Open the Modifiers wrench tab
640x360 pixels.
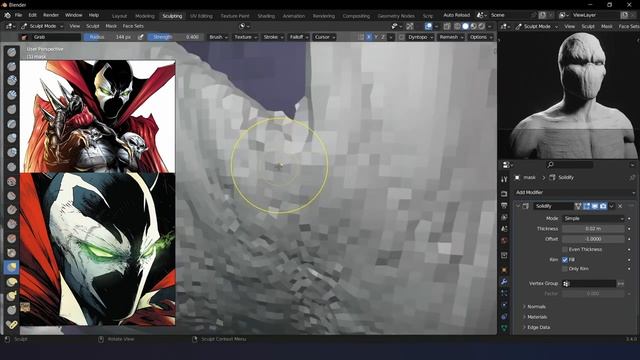point(504,282)
